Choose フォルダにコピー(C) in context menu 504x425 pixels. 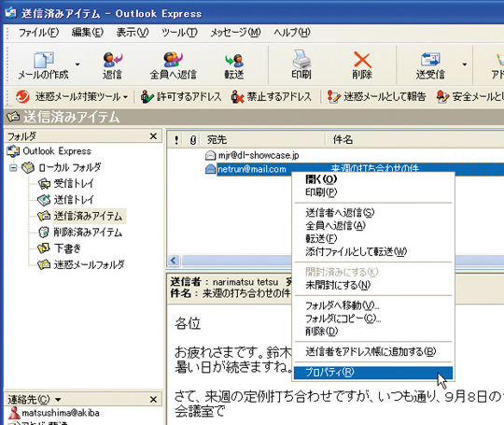(372, 319)
